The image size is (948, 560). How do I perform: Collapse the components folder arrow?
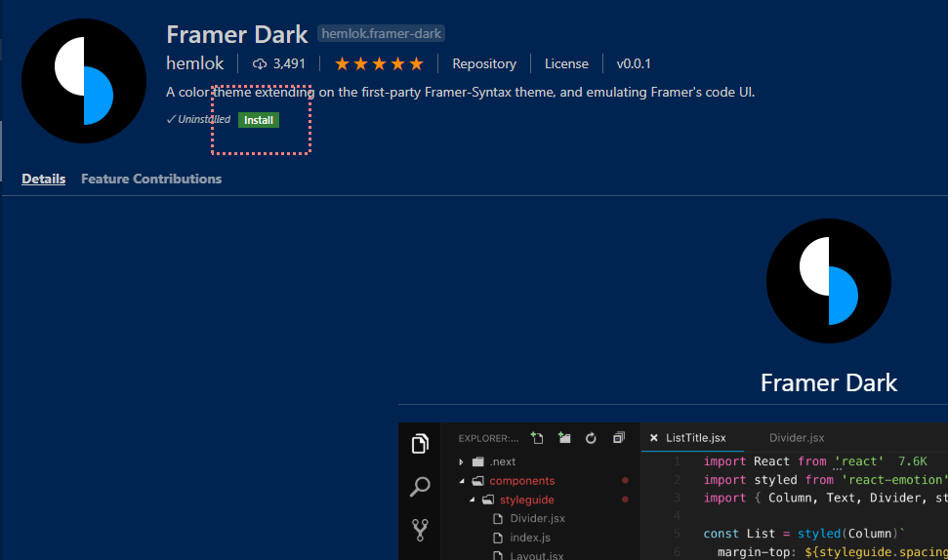click(462, 481)
